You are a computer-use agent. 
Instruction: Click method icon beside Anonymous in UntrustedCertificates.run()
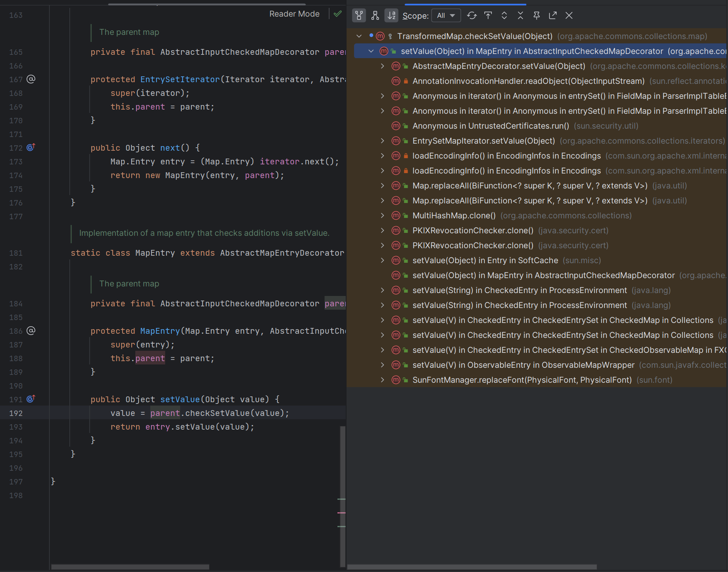pyautogui.click(x=396, y=126)
